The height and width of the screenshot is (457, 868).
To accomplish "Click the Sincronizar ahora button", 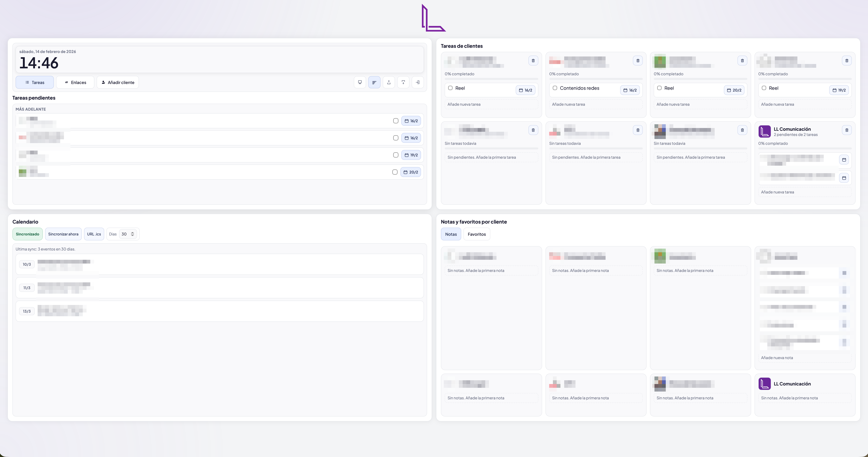I will point(63,234).
